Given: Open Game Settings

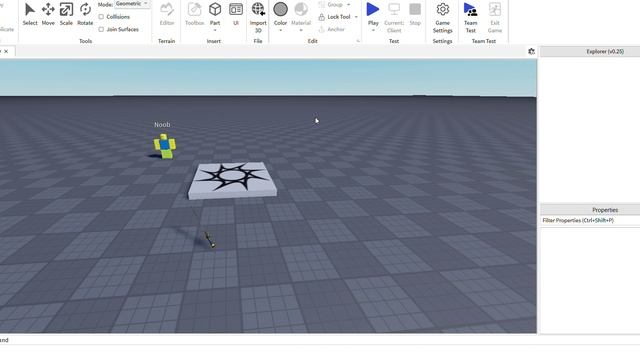Looking at the screenshot, I should click(442, 18).
